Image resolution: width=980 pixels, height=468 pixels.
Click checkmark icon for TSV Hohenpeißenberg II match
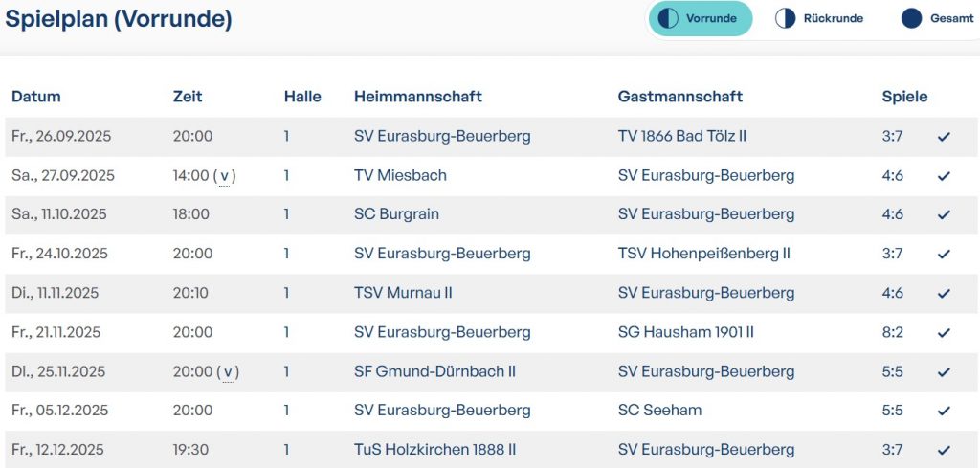(944, 254)
